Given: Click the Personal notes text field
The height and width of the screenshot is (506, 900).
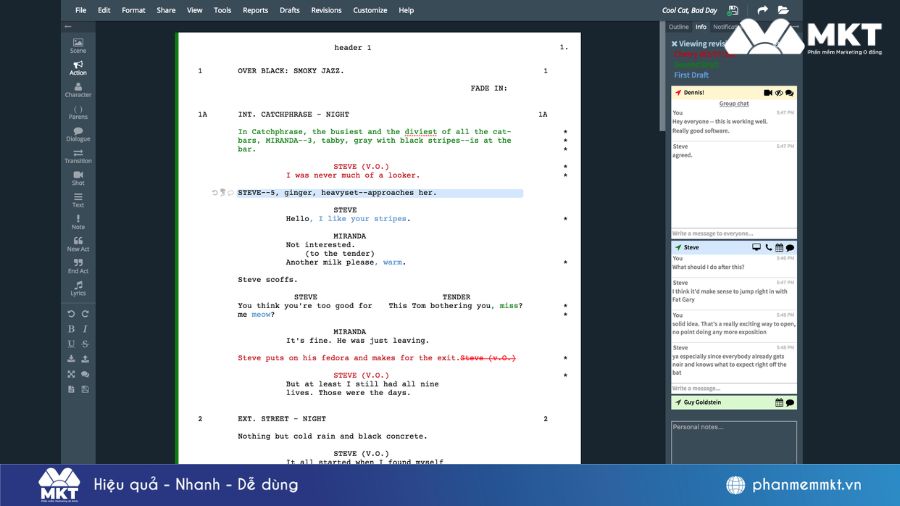Looking at the screenshot, I should coord(734,440).
